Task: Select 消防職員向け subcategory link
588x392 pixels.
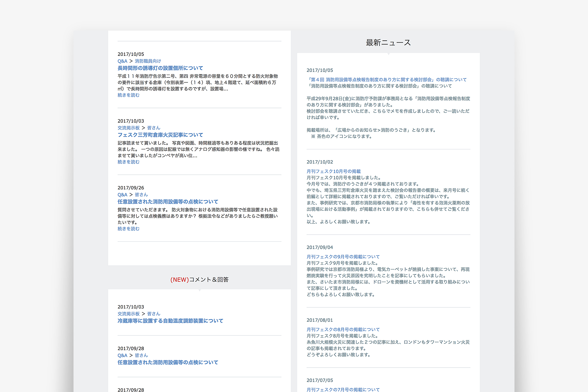Action: point(148,61)
